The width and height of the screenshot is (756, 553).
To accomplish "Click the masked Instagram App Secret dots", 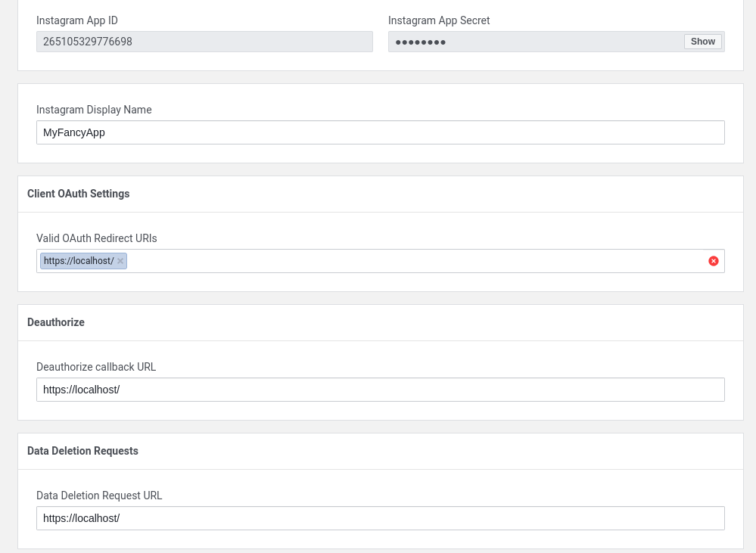I will (x=421, y=42).
